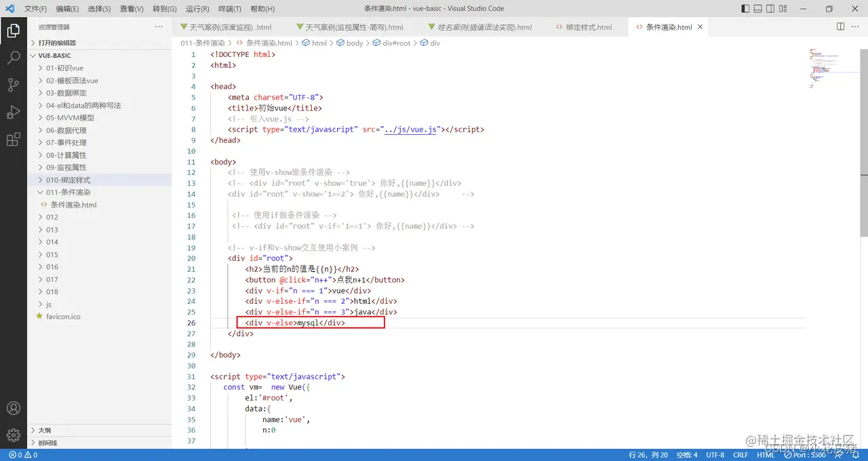Click breadcrumb 011-条件渲染

[203, 43]
